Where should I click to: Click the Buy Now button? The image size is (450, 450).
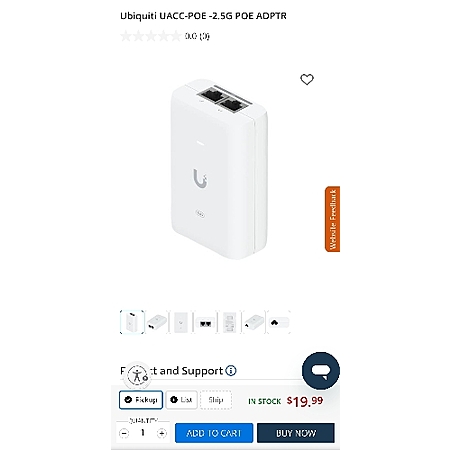(x=296, y=433)
